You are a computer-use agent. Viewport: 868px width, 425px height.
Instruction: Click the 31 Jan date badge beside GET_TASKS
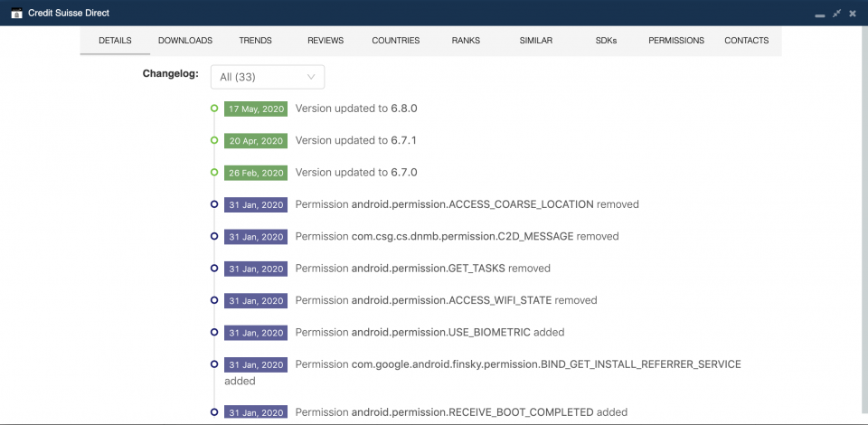point(256,269)
